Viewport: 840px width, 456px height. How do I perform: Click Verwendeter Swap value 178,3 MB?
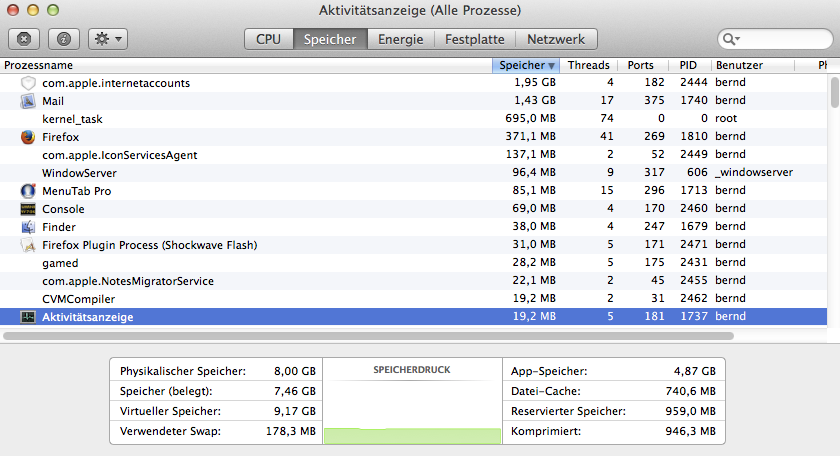[x=291, y=431]
